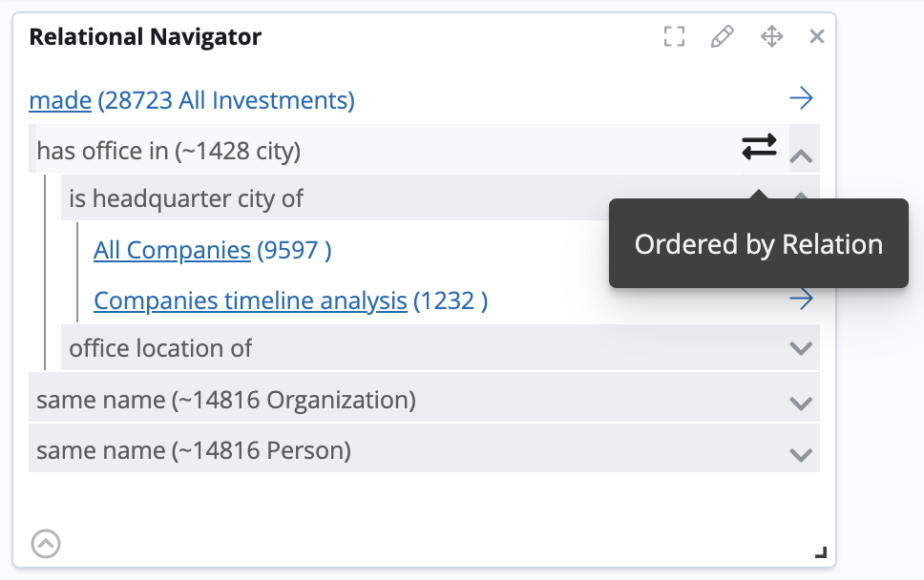This screenshot has height=580, width=924.
Task: Click the pencil edit icon
Action: pos(723,37)
